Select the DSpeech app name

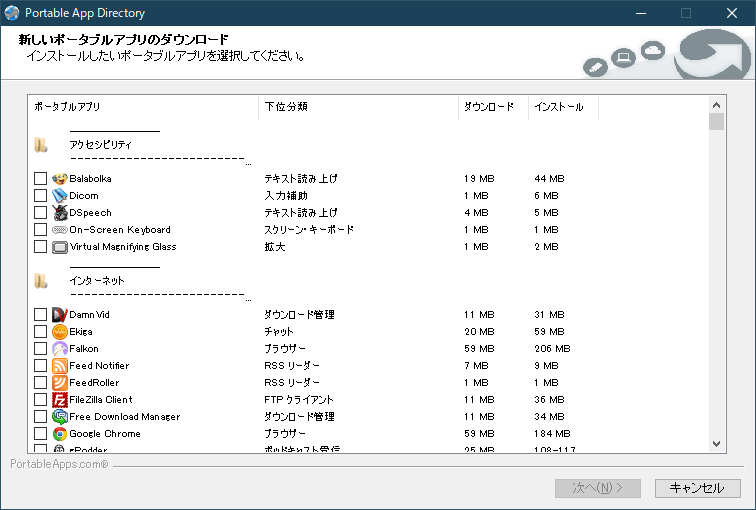click(x=90, y=213)
